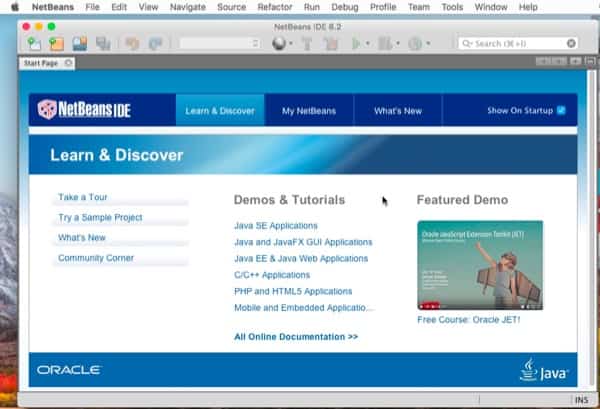Click the Redo toolbar icon
This screenshot has width=600, height=409.
[x=155, y=43]
